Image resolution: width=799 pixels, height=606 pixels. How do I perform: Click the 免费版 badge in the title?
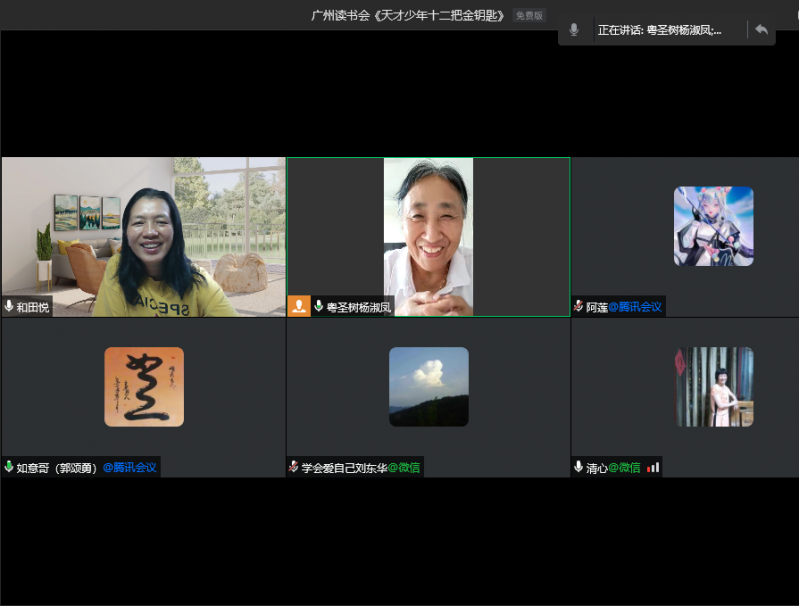point(528,15)
